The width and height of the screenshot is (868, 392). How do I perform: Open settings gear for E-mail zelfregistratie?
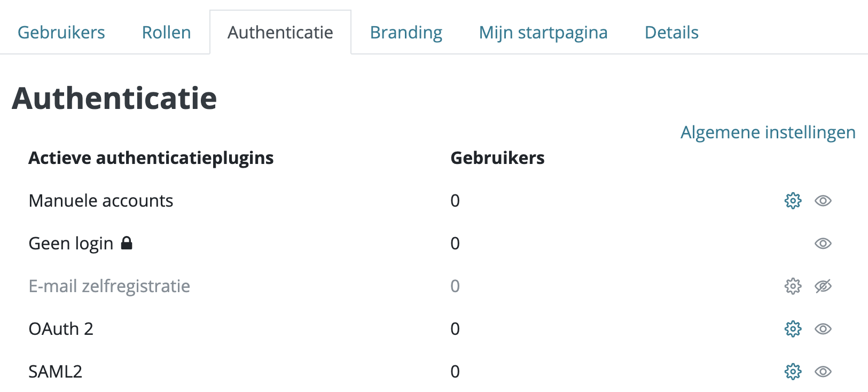click(793, 286)
